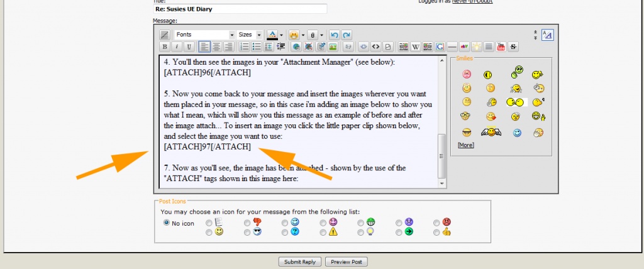
Task: Open the [More] smilies link
Action: [465, 145]
